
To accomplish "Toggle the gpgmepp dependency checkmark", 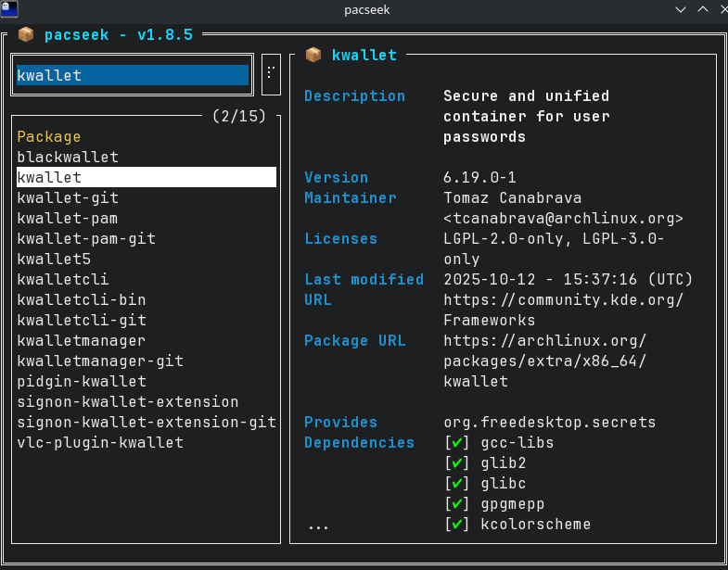I will click(455, 504).
